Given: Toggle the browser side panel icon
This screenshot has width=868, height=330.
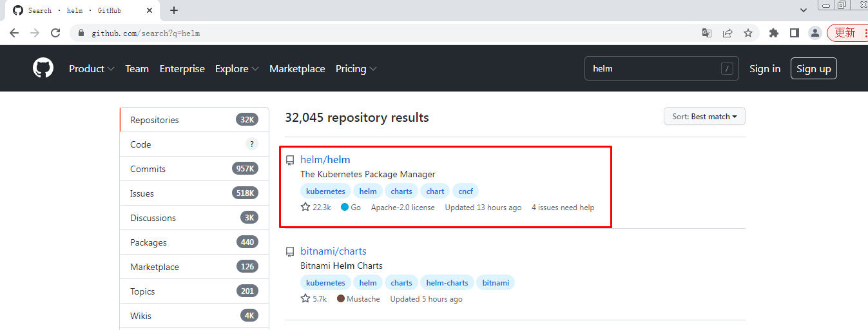Looking at the screenshot, I should point(795,33).
